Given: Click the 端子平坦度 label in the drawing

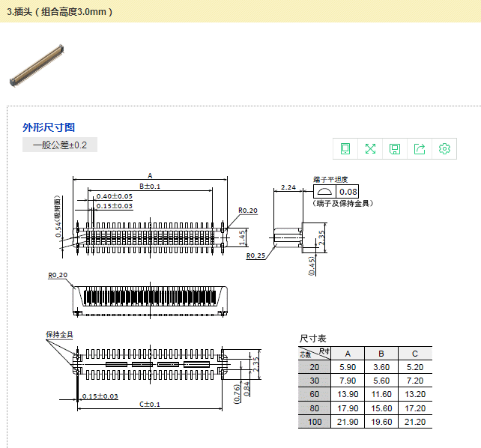Looking at the screenshot, I should [x=330, y=180].
